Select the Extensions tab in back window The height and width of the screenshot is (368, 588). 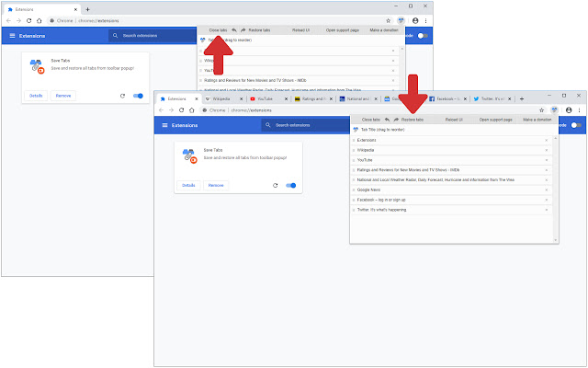coord(41,9)
